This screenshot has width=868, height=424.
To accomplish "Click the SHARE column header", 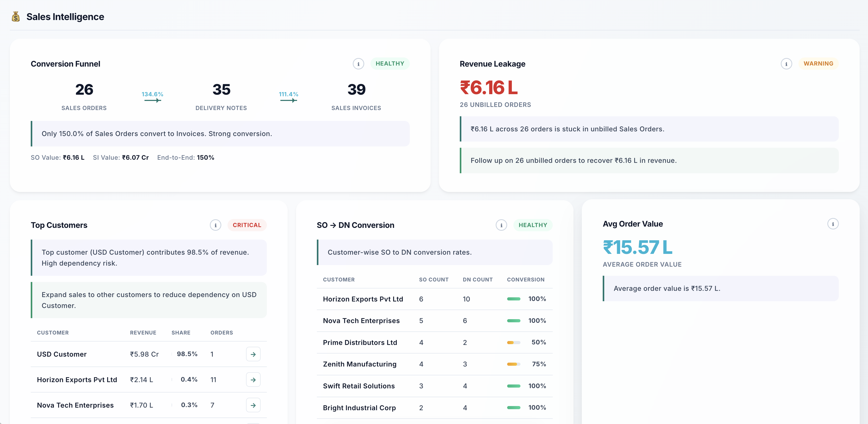I will pos(181,332).
